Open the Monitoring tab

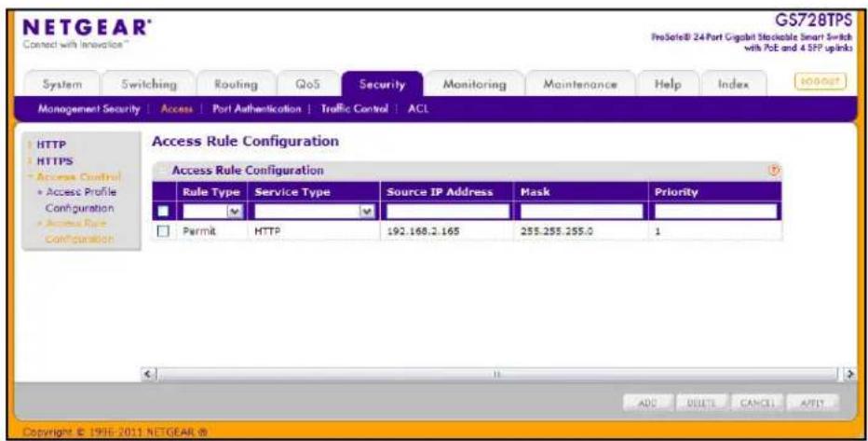pos(474,85)
